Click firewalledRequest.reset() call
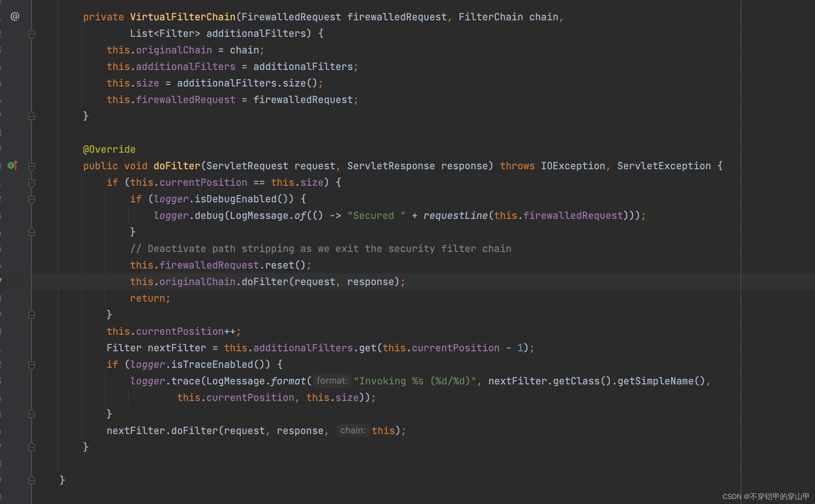This screenshot has height=504, width=815. click(220, 265)
